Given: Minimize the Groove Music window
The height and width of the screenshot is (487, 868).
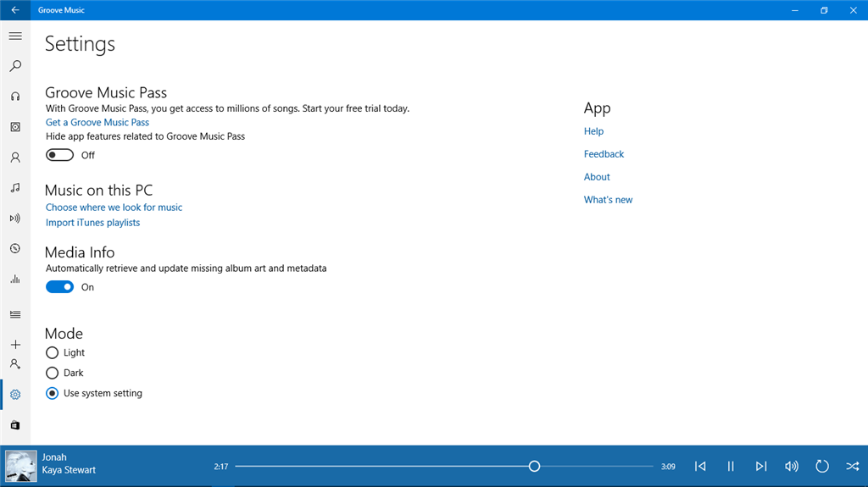Looking at the screenshot, I should click(795, 10).
